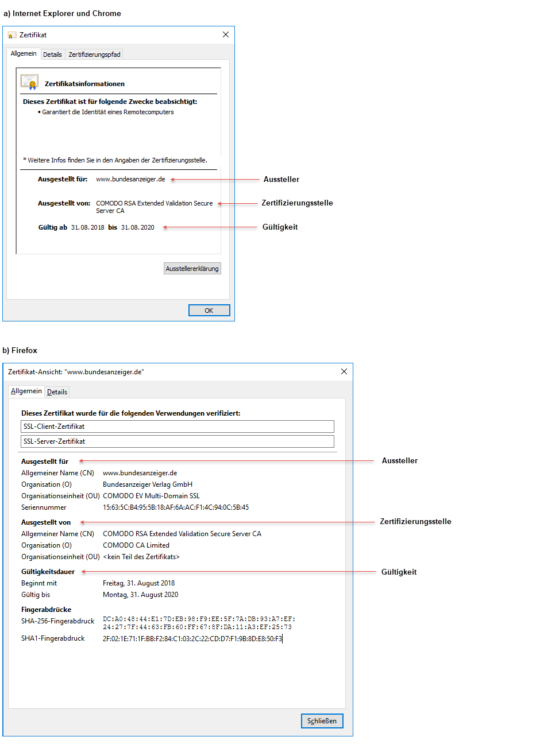Click COMODO CA Limited organisation value

pos(136,545)
